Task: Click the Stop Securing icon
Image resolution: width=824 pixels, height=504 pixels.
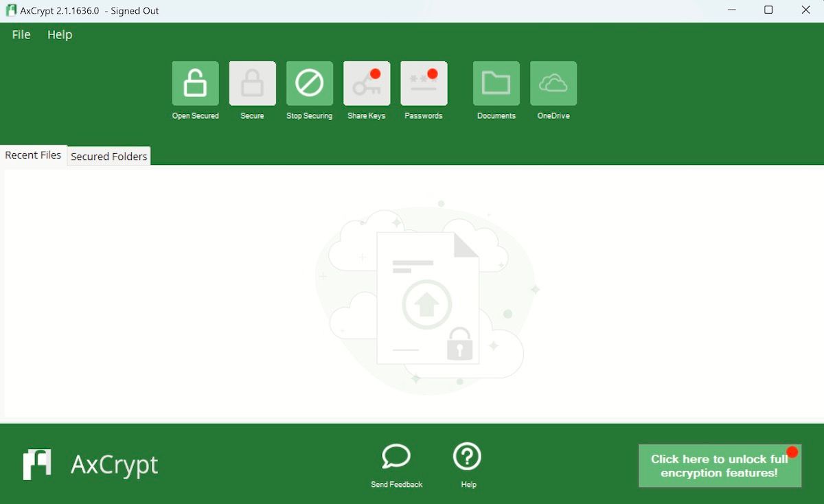Action: click(309, 82)
